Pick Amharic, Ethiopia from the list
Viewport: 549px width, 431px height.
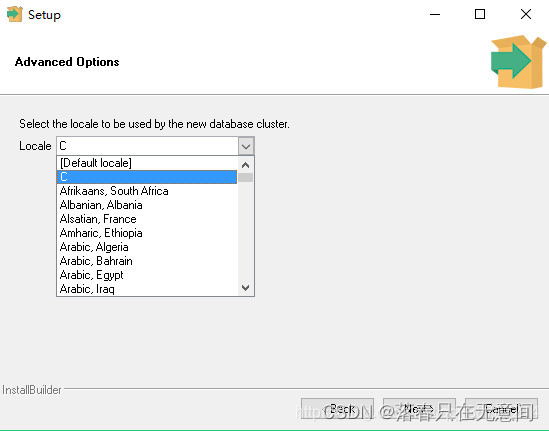pyautogui.click(x=147, y=233)
